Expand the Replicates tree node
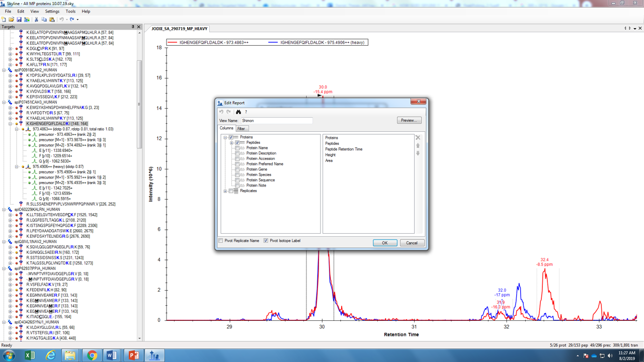Viewport: 644px width, 362px height. pos(225,191)
